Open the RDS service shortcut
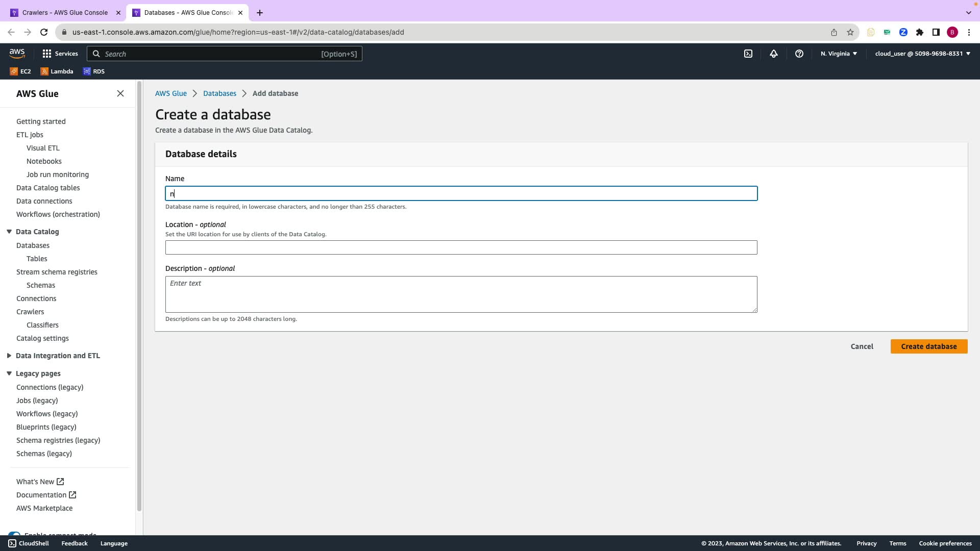Image resolution: width=980 pixels, height=551 pixels. [x=94, y=71]
